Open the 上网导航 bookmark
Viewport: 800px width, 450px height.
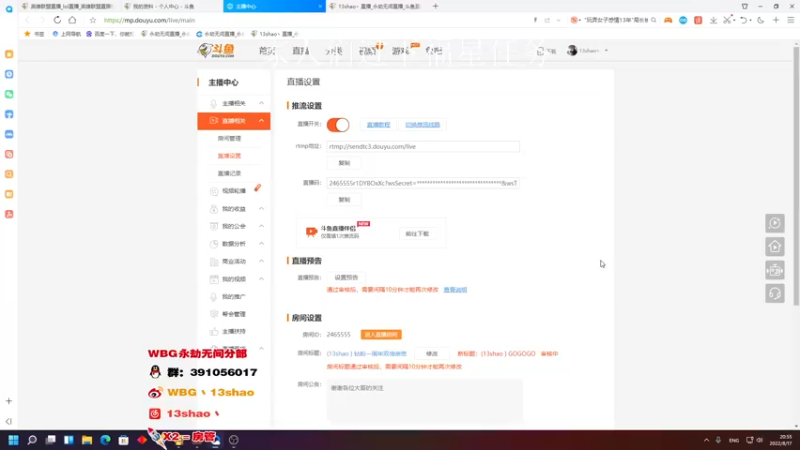point(67,34)
